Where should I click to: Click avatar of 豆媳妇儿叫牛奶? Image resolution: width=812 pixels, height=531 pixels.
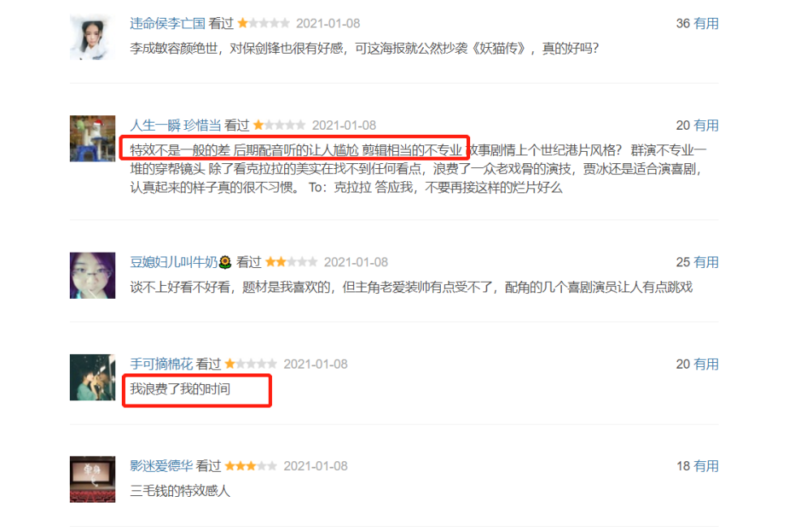tap(93, 275)
